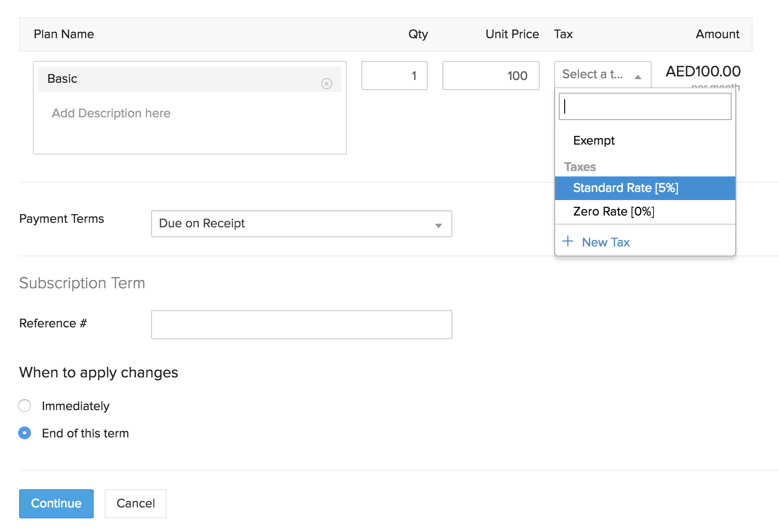Open the New Tax link
Viewport: 779px width, 532px height.
(x=606, y=242)
